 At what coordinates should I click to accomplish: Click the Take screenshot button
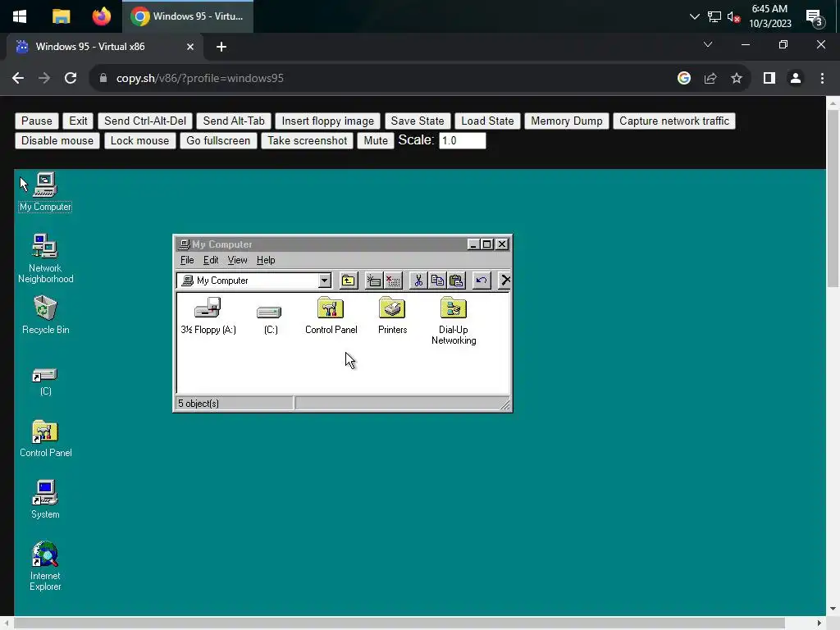[x=307, y=141]
